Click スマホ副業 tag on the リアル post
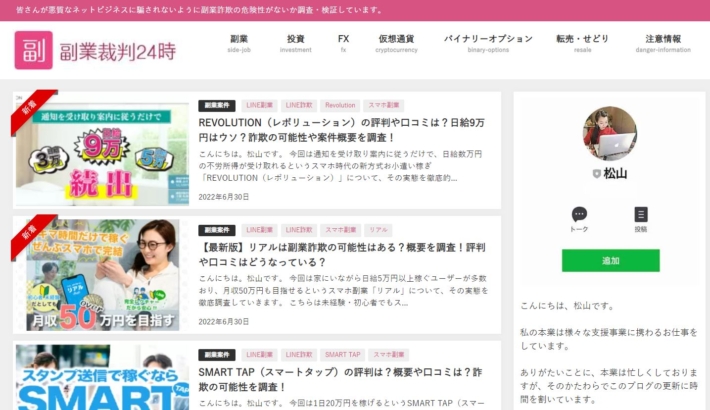This screenshot has height=410, width=710. (x=341, y=230)
